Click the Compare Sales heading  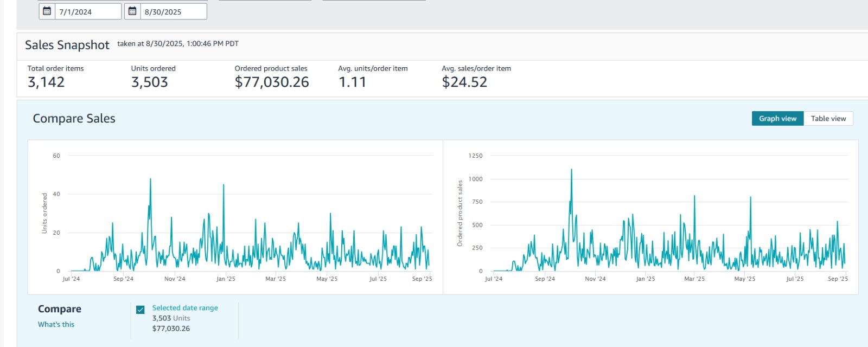coord(74,119)
